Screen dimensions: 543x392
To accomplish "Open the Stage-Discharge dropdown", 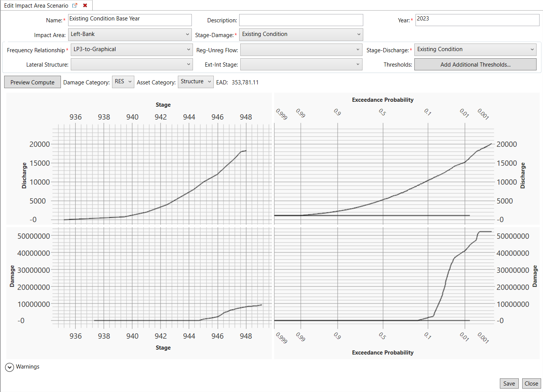I will [475, 50].
